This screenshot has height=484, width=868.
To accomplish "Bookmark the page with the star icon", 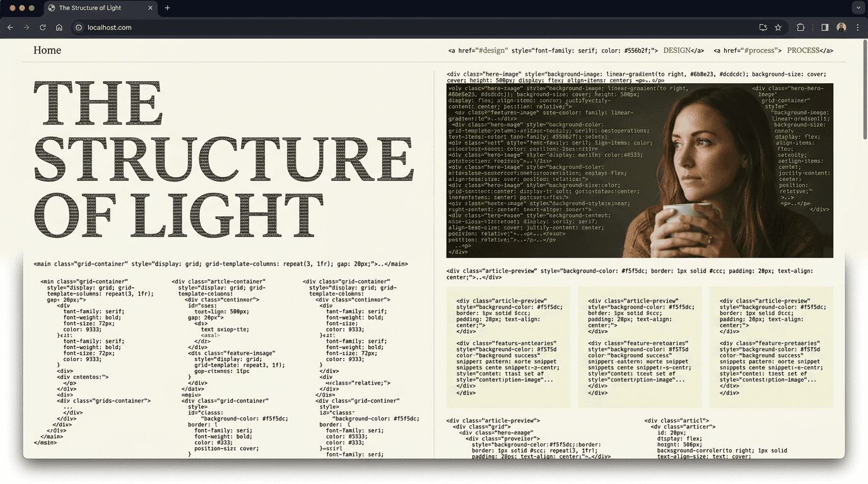I will click(x=778, y=27).
